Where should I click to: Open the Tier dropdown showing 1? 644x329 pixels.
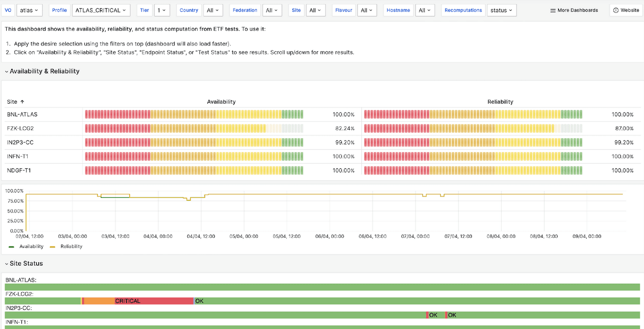click(x=162, y=10)
